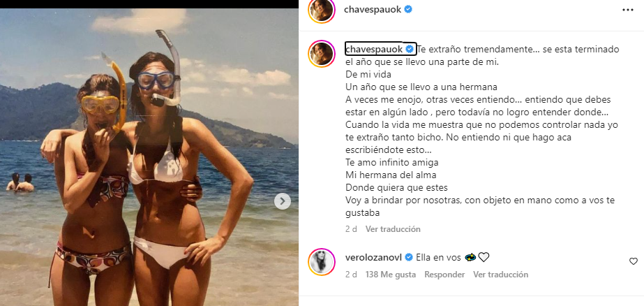644x306 pixels.
Task: Open the chavespauok avatar beside the caption
Action: pyautogui.click(x=322, y=54)
